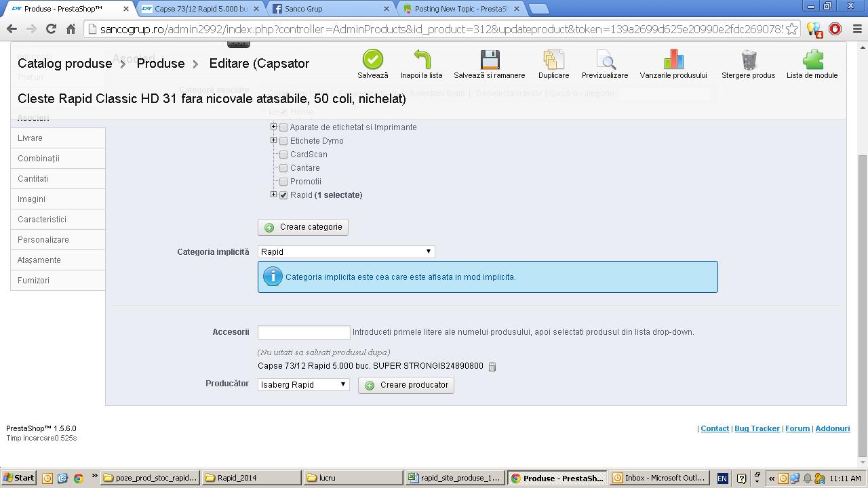The width and height of the screenshot is (868, 488).
Task: Open Chrome menu hamburger icon
Action: pyautogui.click(x=856, y=29)
